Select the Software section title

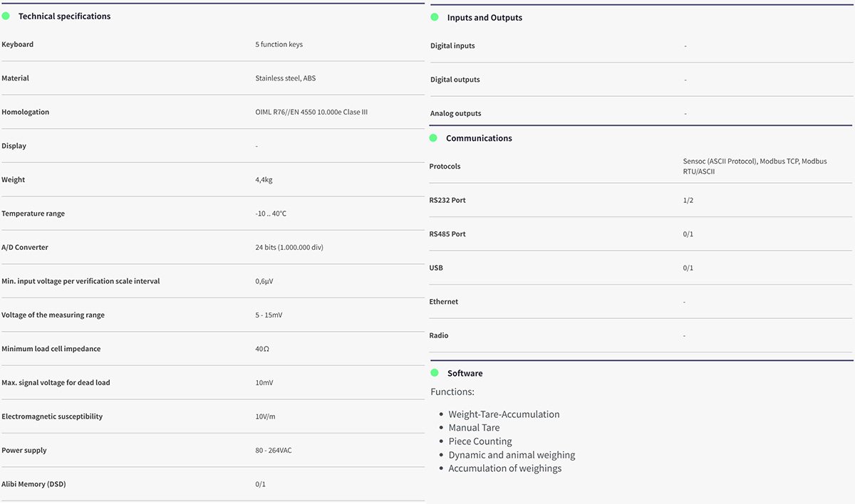pyautogui.click(x=465, y=373)
